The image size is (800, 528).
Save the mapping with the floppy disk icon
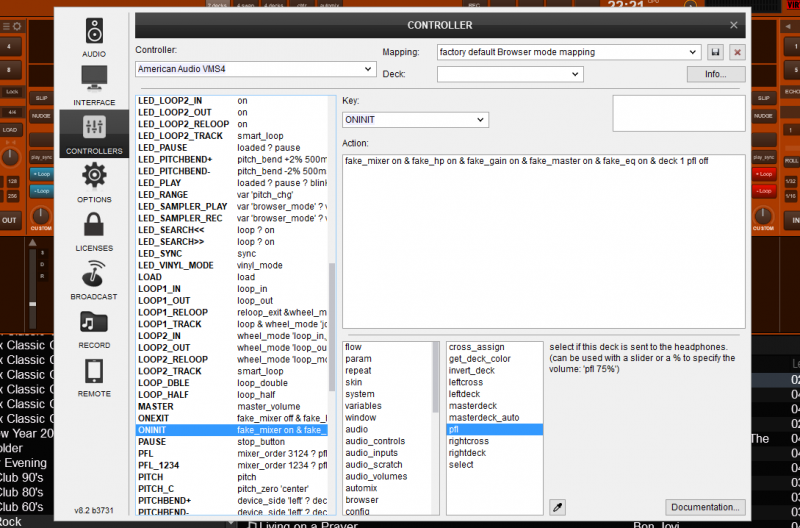(715, 52)
